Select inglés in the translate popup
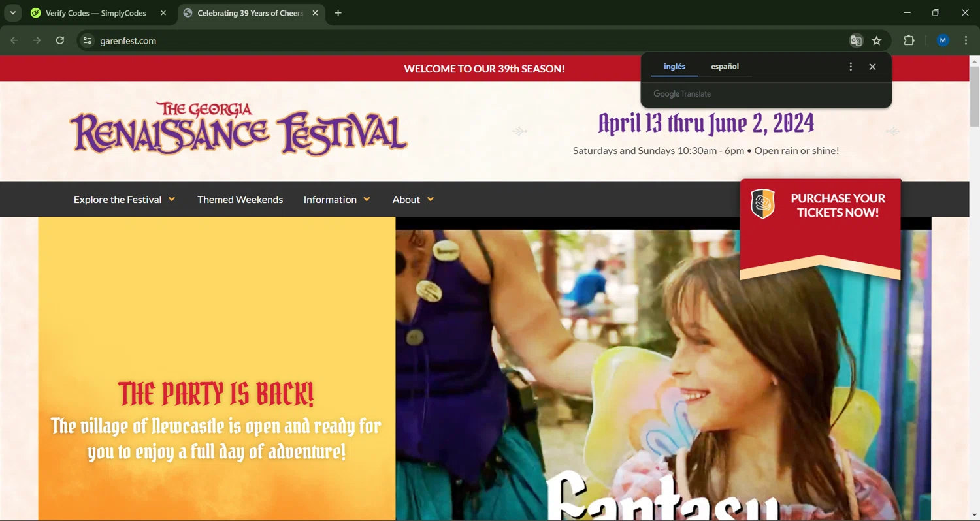This screenshot has height=521, width=980. click(x=674, y=67)
